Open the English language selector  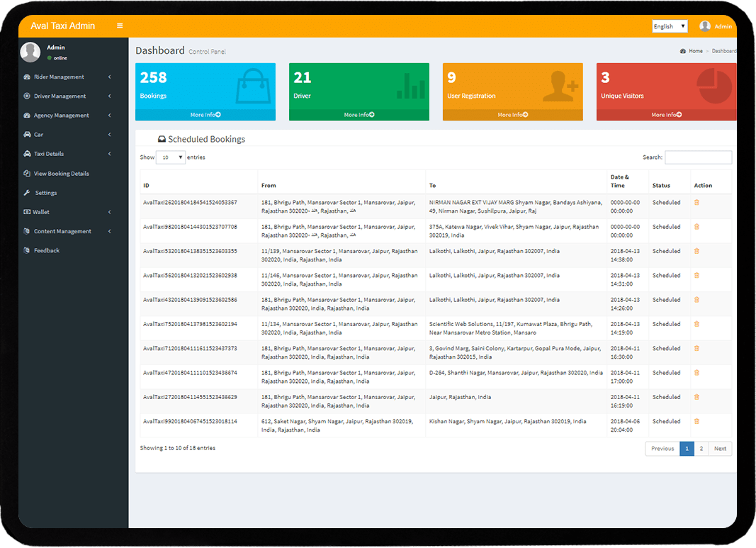(x=669, y=26)
